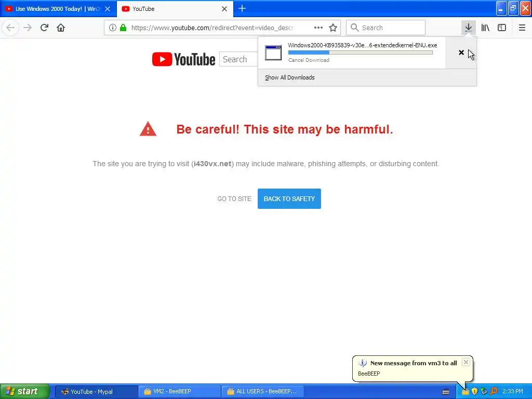Close the active YouTube tab

click(224, 9)
